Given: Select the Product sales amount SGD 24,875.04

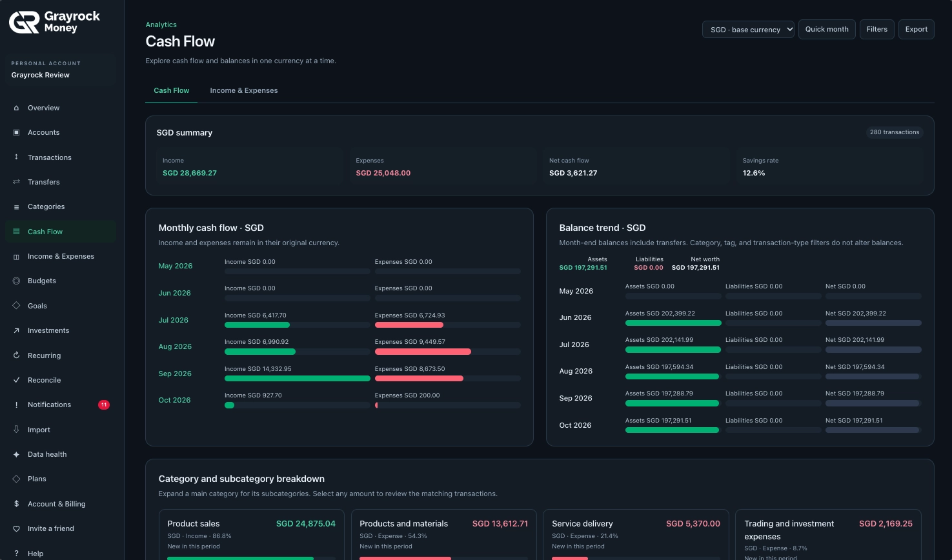Looking at the screenshot, I should tap(306, 524).
